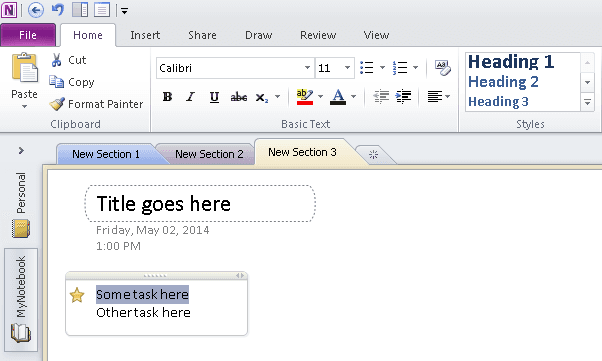Click the text Other task here

point(143,313)
